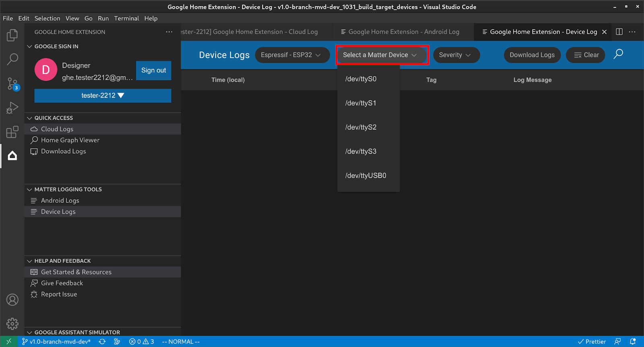Screen dimensions: 644x347
Task: Click the Sign out button
Action: tap(153, 71)
